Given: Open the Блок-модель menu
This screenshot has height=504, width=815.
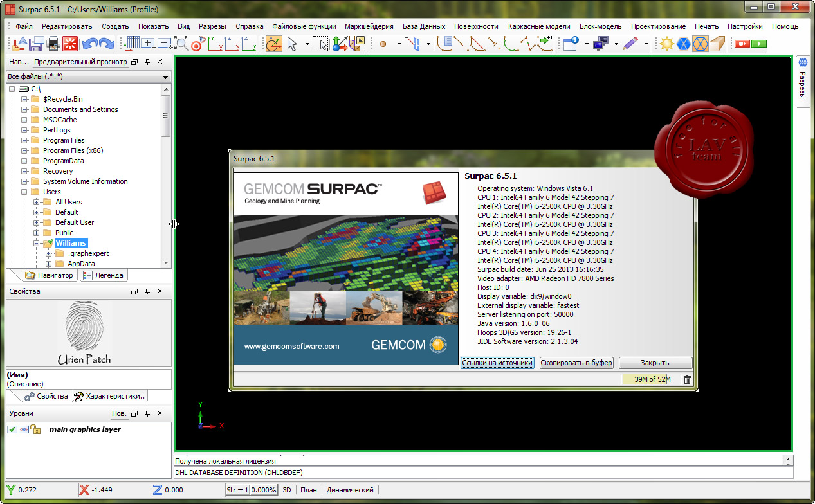Looking at the screenshot, I should (600, 26).
